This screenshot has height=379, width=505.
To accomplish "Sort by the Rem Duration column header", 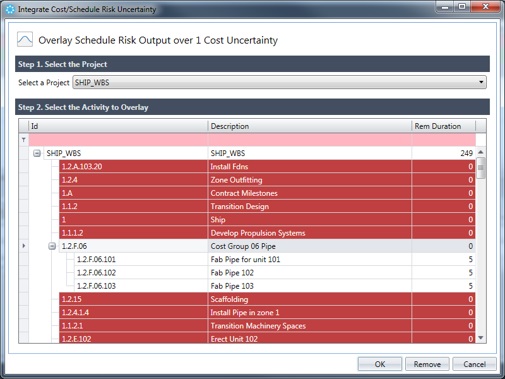I will 444,126.
